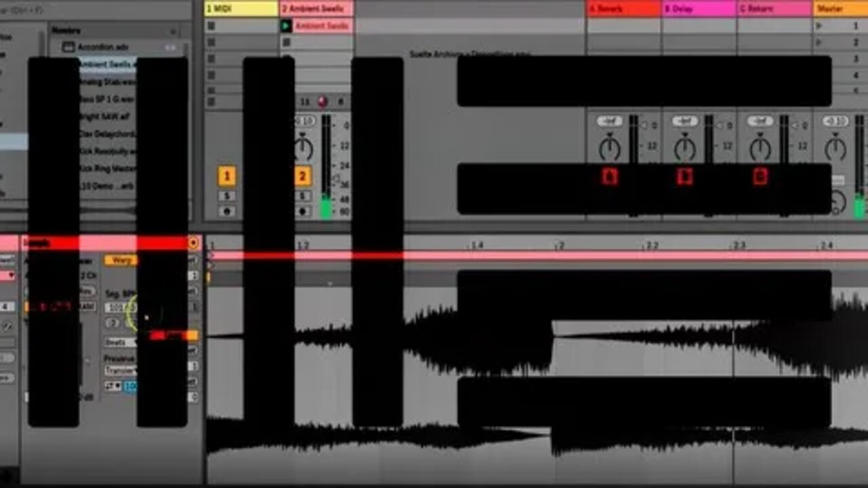
Task: Click the pan knob on Ambient Swells track
Action: coord(303,148)
